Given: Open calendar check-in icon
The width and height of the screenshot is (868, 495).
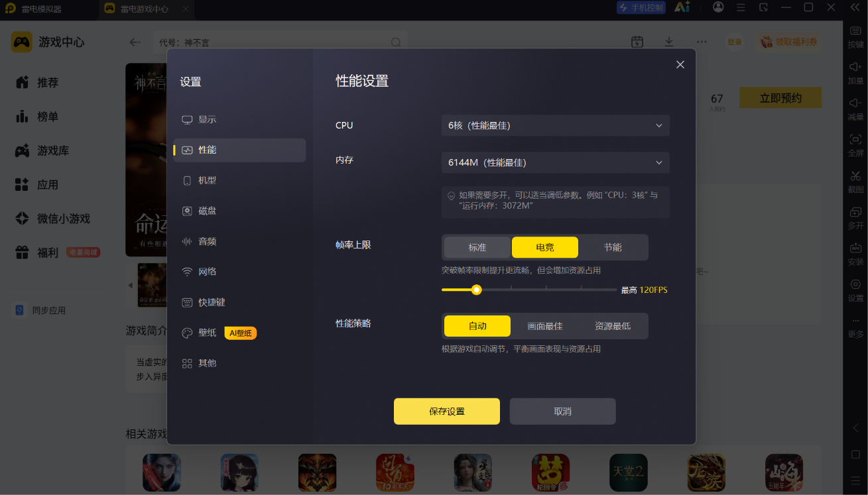Looking at the screenshot, I should tap(637, 42).
